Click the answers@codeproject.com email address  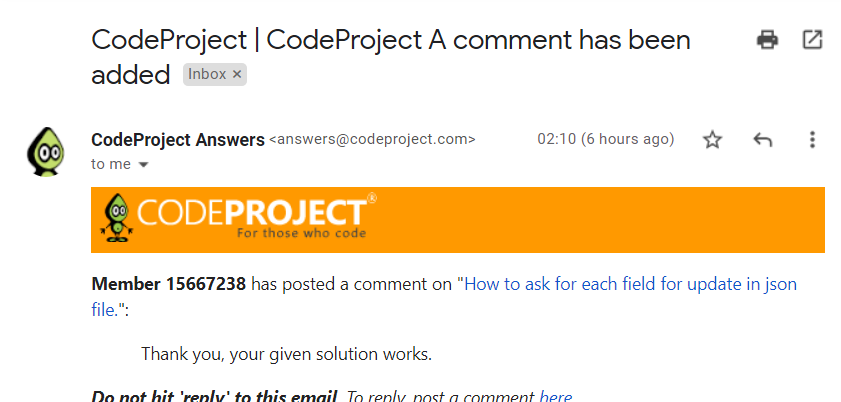point(372,139)
